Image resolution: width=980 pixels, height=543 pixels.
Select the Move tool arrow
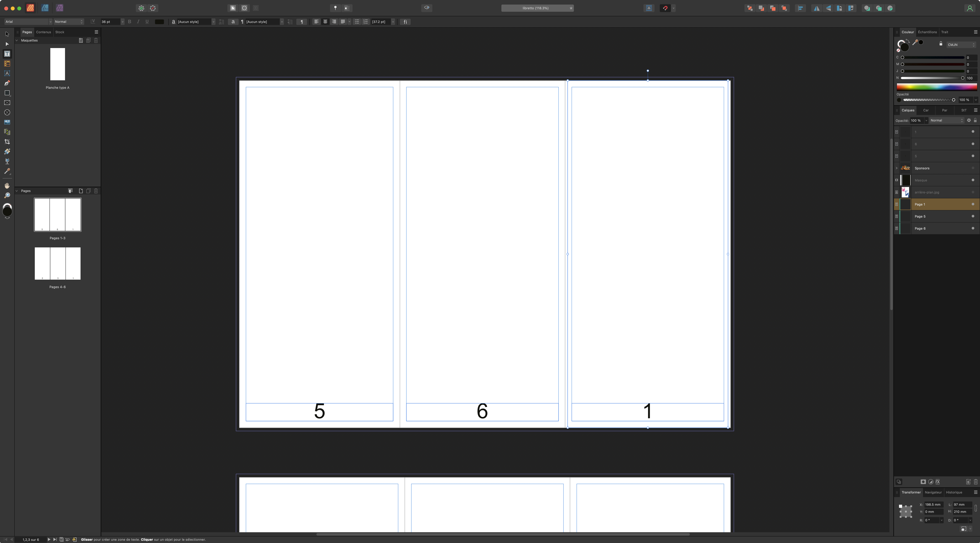pos(7,34)
